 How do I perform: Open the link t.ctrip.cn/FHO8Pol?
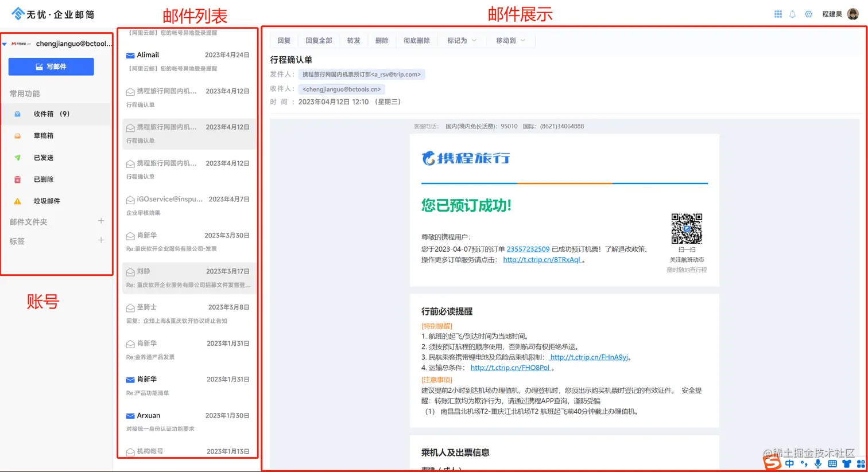[x=510, y=368]
